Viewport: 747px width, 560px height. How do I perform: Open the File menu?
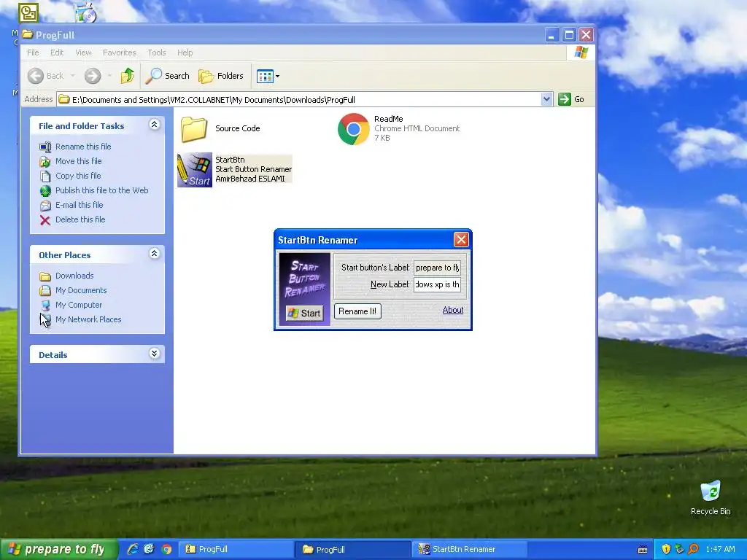(33, 52)
